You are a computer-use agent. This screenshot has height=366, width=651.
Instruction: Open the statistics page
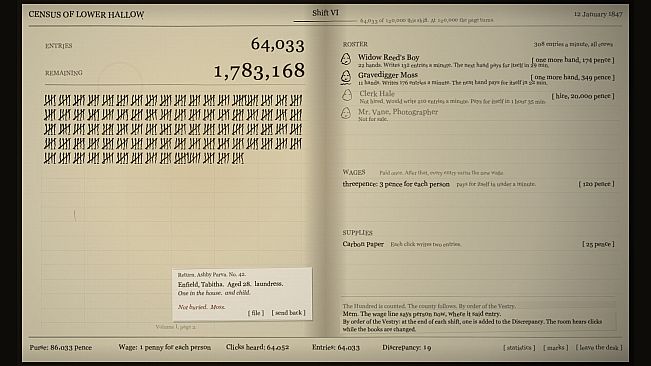pos(519,348)
